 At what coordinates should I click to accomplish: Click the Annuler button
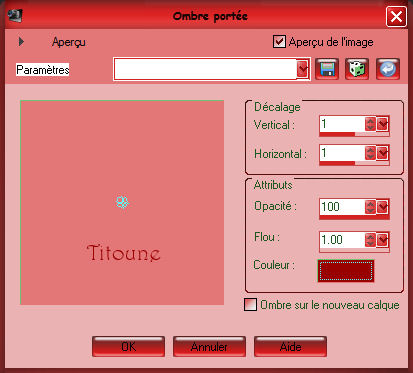209,347
